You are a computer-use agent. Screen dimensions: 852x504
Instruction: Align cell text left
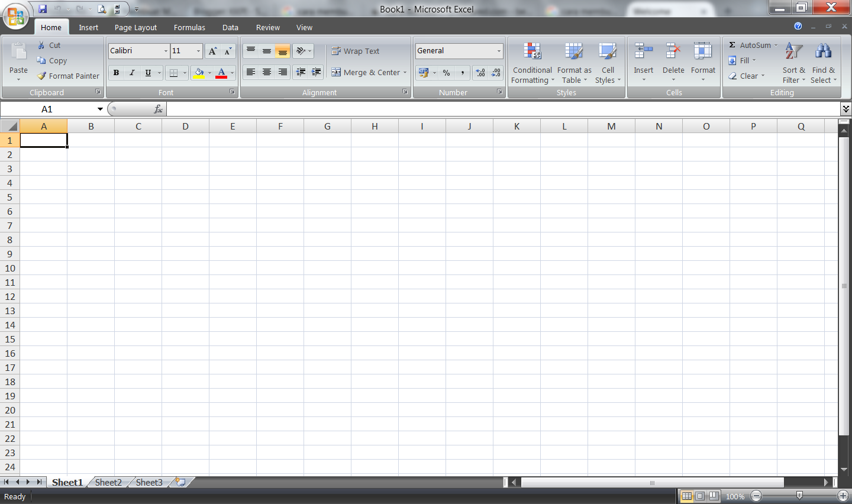(251, 72)
